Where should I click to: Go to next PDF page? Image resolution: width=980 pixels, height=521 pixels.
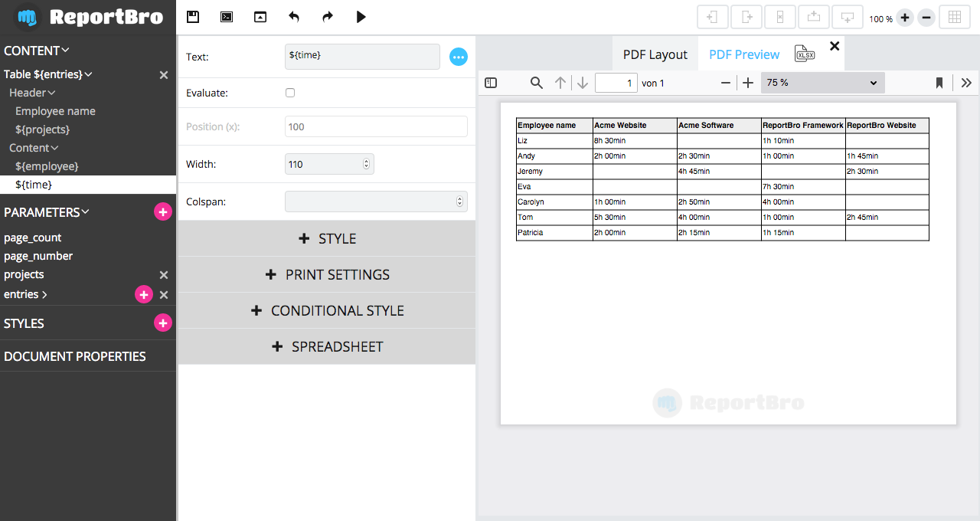click(583, 83)
